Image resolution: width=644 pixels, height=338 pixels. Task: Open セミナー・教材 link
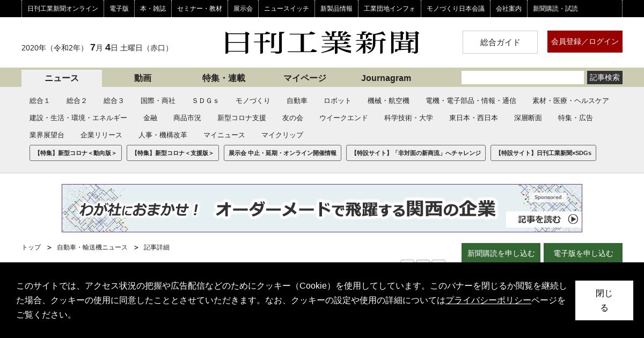click(x=200, y=9)
